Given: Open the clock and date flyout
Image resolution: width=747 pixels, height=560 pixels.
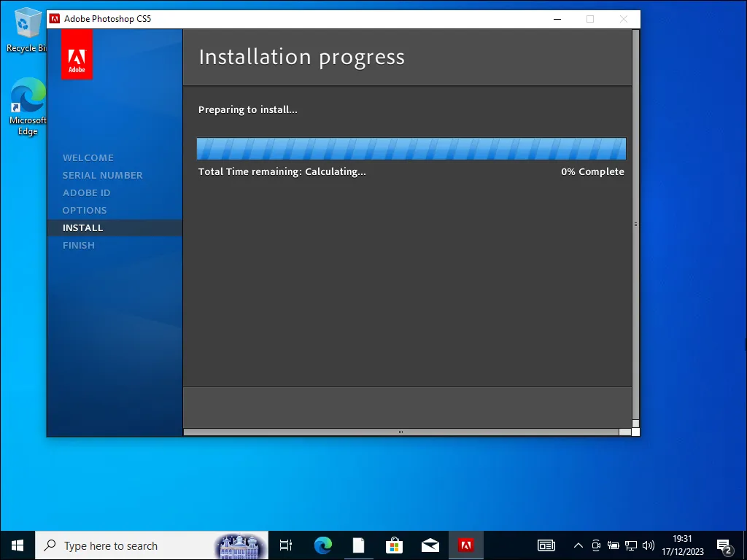Looking at the screenshot, I should [x=683, y=545].
